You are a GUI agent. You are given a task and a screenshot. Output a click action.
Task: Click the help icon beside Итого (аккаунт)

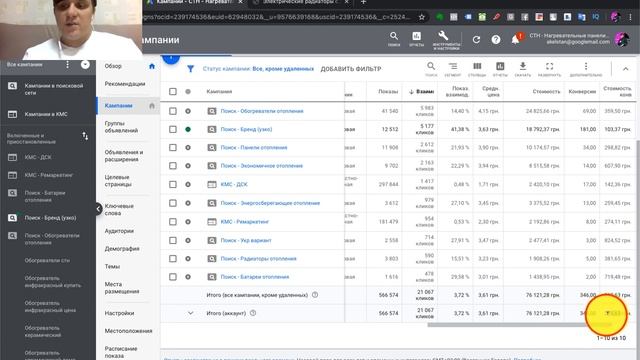(253, 313)
